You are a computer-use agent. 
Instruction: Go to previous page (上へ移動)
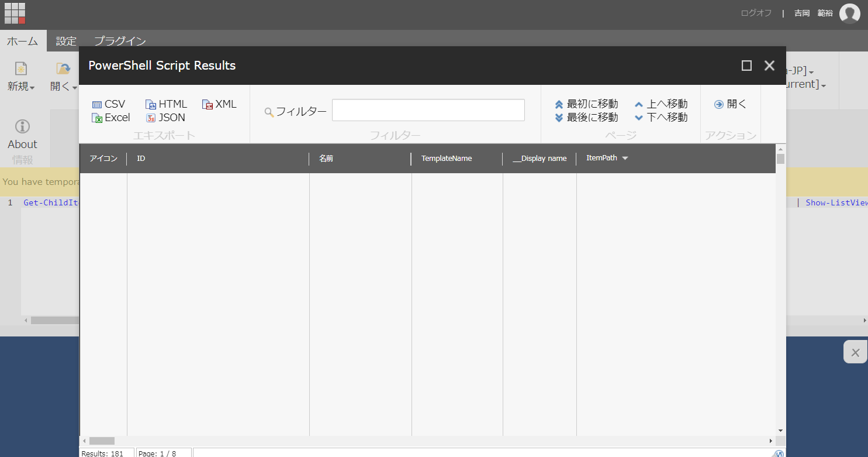(660, 104)
